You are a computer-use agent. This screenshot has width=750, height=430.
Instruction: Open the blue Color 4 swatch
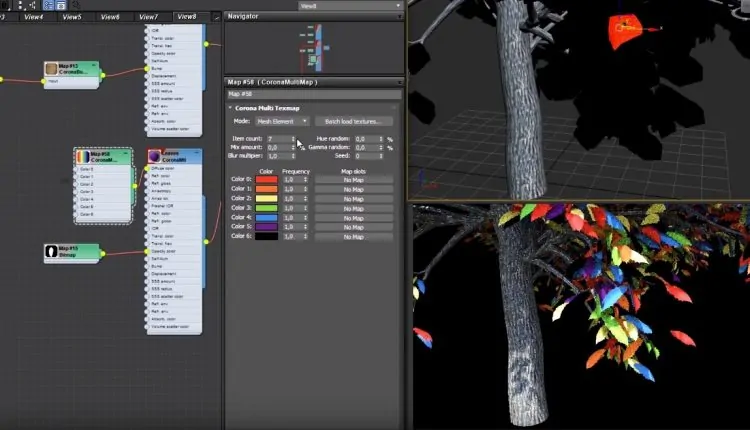pyautogui.click(x=266, y=217)
